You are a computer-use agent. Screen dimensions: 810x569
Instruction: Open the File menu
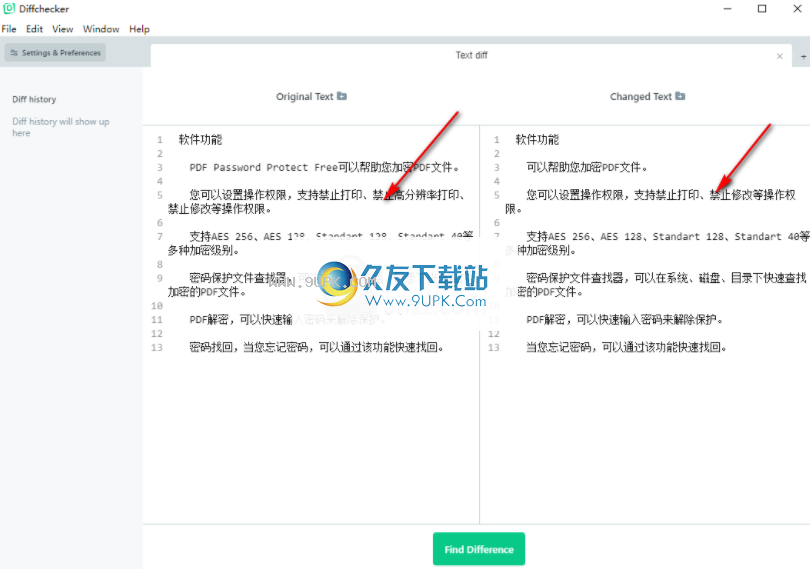coord(9,29)
